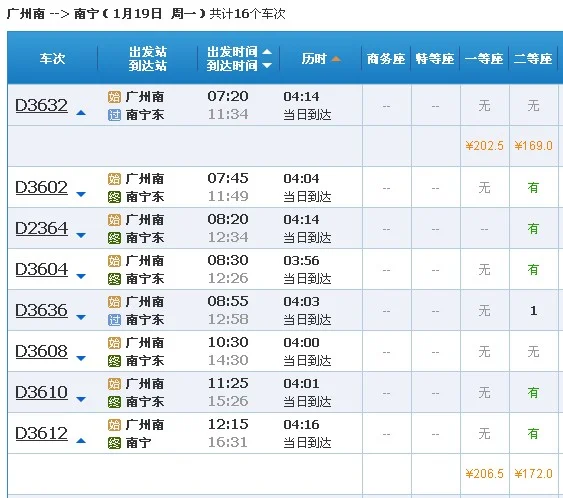Expand price details for D3604
Viewport: 563px width, 498px height.
pos(81,276)
